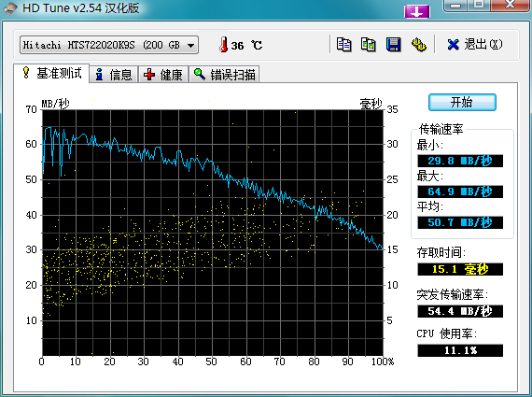532x397 pixels.
Task: Switch to the 基准测试 benchmark tab
Action: click(51, 73)
